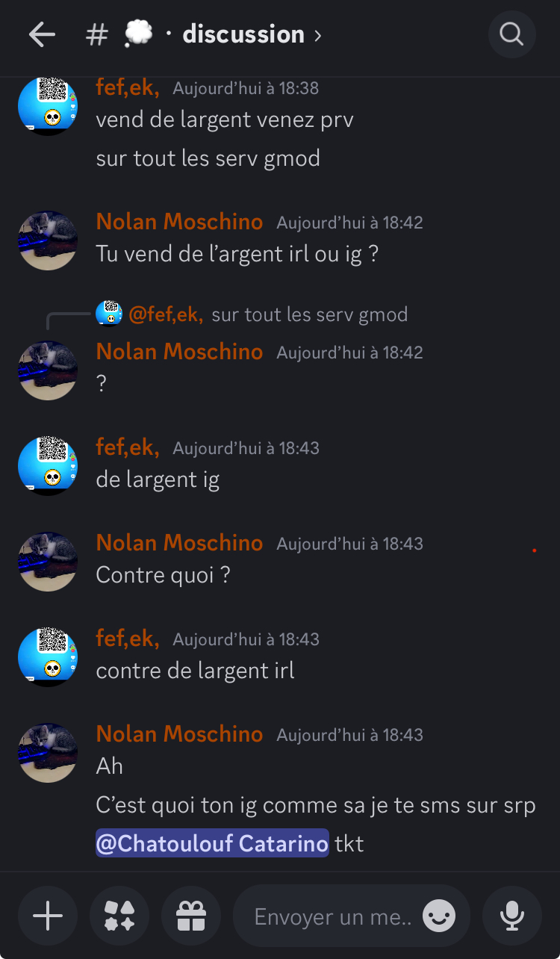Tap the hash channel icon in header

(97, 34)
